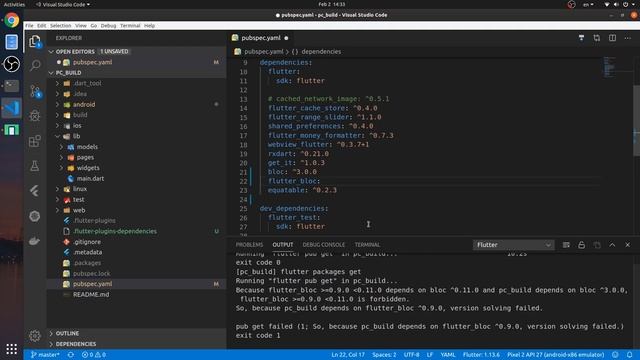The height and width of the screenshot is (360, 640).
Task: Click the feedback smiley in status bar
Action: pos(615,355)
